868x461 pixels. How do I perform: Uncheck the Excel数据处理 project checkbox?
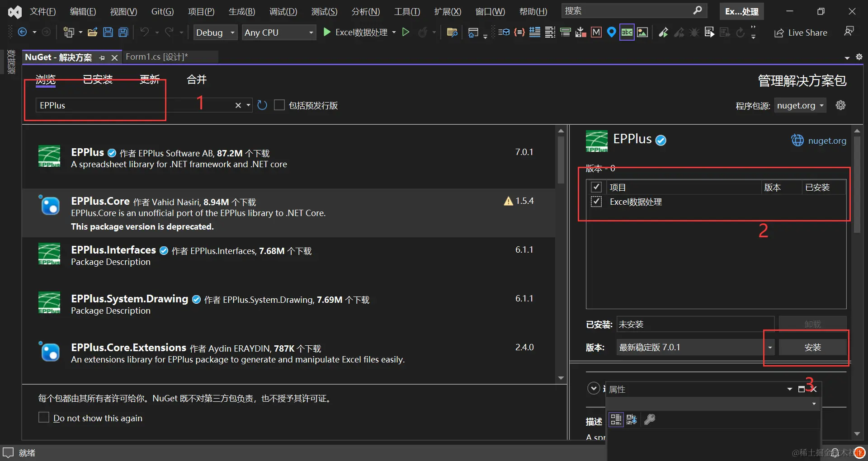[596, 202]
